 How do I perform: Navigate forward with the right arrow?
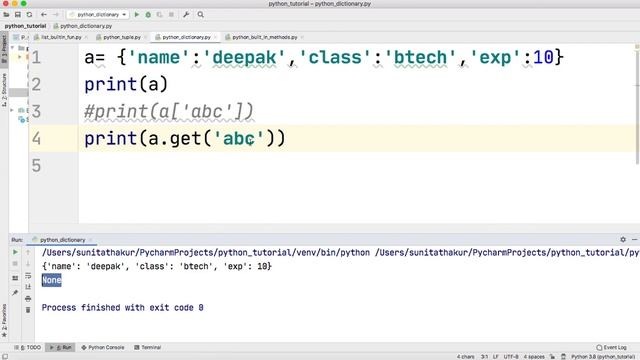(x=56, y=15)
